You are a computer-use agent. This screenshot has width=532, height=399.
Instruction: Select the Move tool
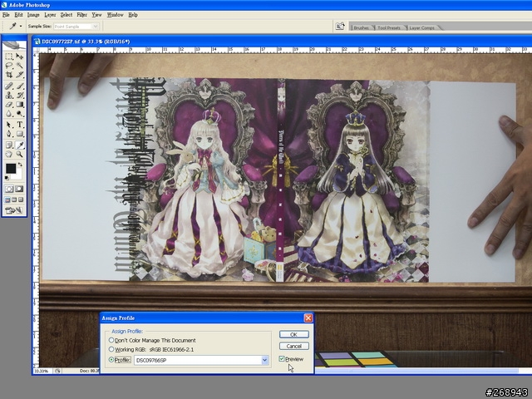[19, 57]
